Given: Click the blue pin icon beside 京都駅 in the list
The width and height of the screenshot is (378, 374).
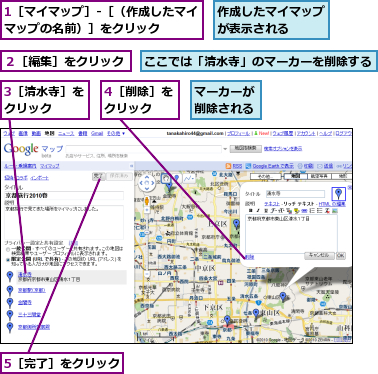Looking at the screenshot, I should click(10, 291).
